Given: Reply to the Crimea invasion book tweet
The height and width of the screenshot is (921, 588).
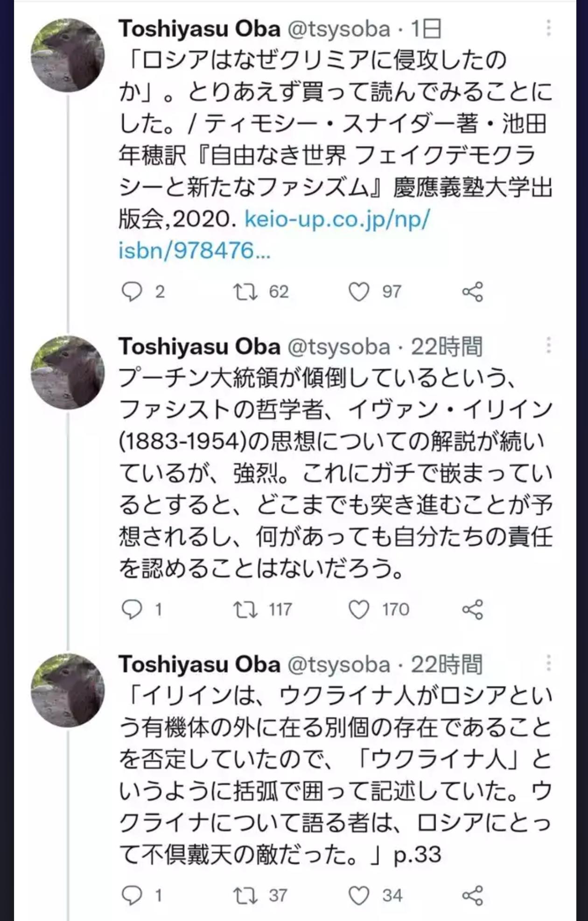Looking at the screenshot, I should point(132,292).
